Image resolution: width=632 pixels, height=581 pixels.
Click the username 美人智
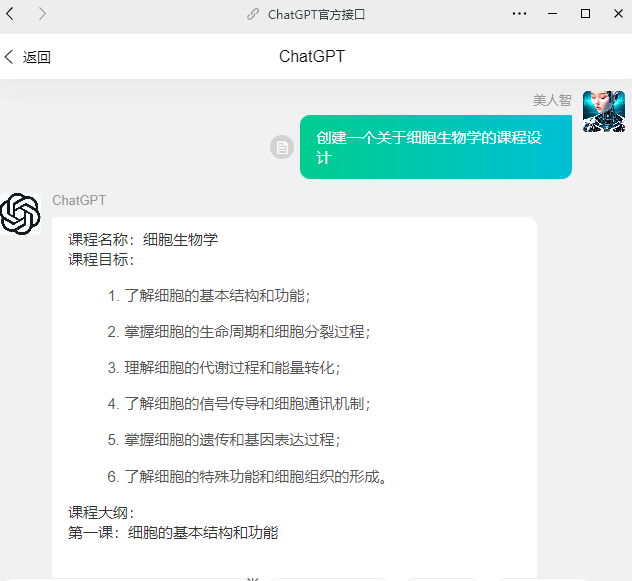coord(552,100)
